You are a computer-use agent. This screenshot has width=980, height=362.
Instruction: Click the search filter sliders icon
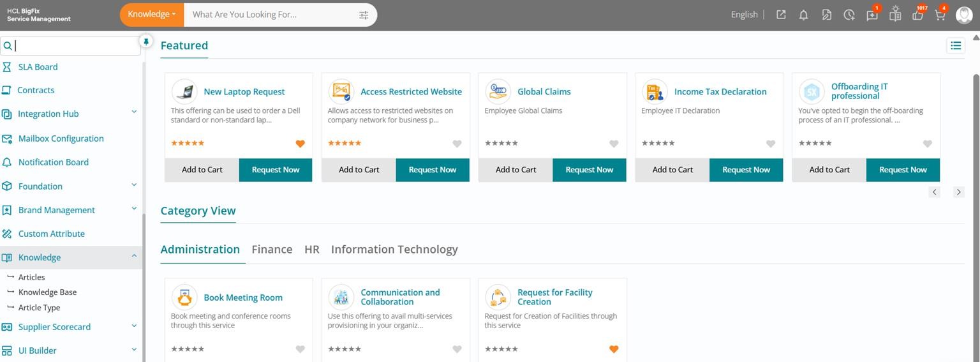tap(364, 15)
